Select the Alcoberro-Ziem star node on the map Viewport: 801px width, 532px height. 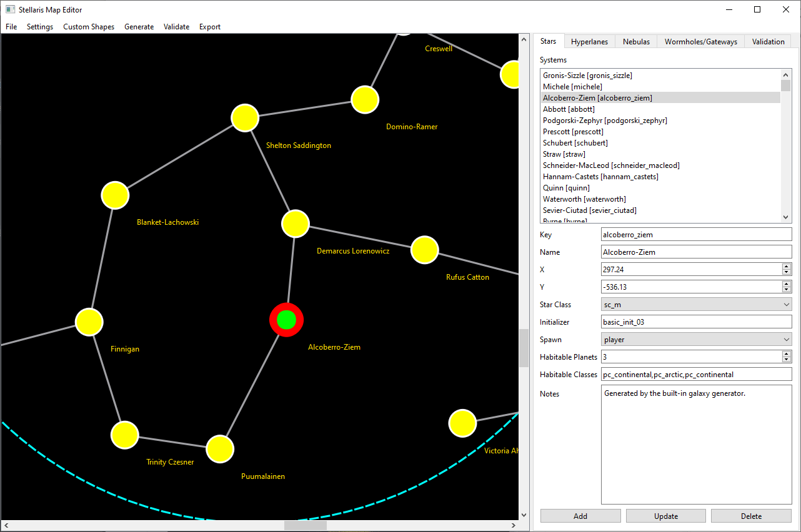(x=286, y=320)
